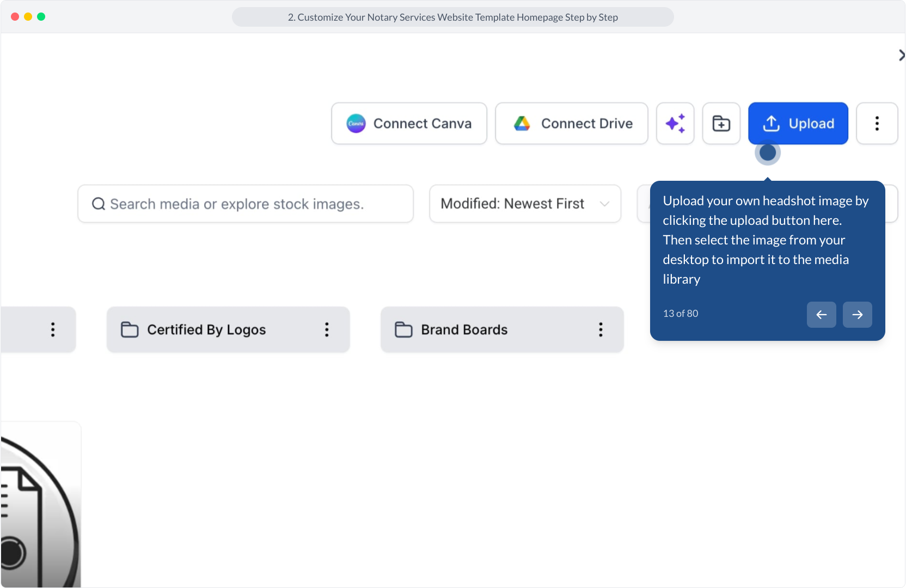The width and height of the screenshot is (906, 588).
Task: Focus the Search media input field
Action: pyautogui.click(x=246, y=204)
